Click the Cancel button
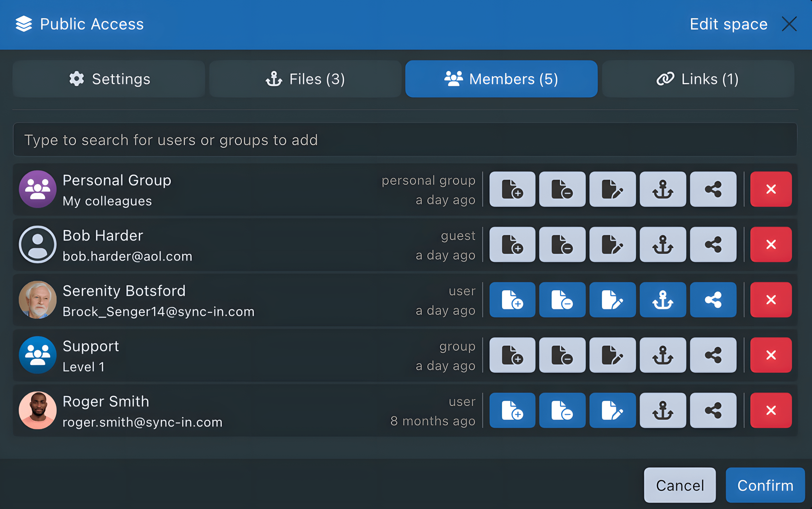The image size is (812, 509). click(x=679, y=485)
